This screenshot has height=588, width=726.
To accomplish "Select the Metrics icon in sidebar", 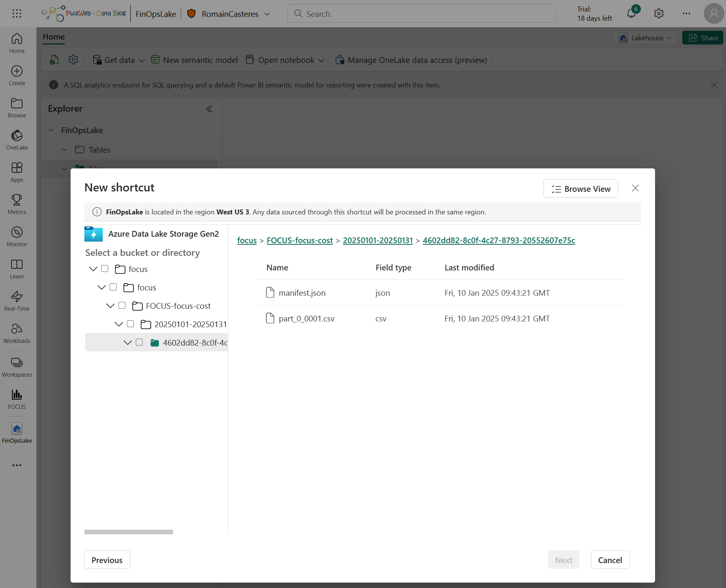I will point(16,204).
